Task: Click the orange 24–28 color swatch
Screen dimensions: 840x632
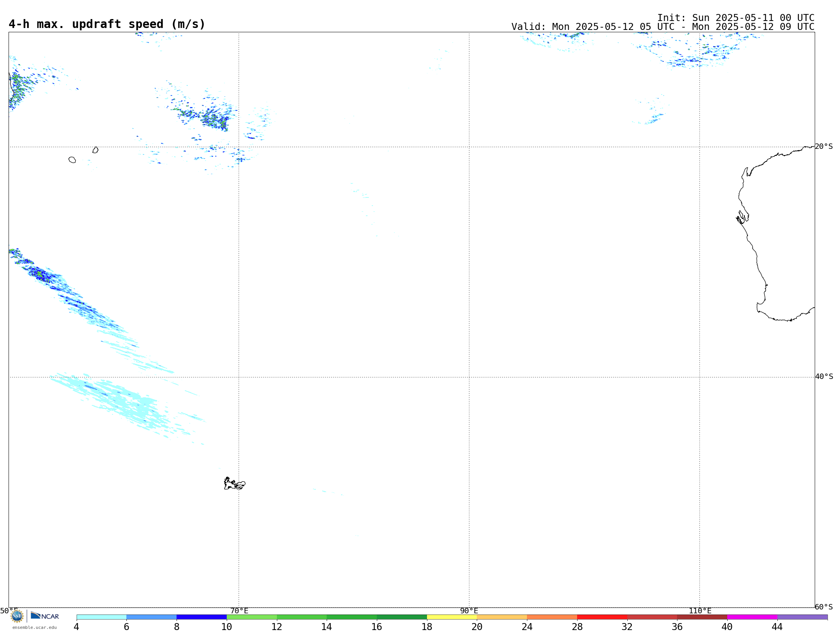Action: (x=552, y=617)
